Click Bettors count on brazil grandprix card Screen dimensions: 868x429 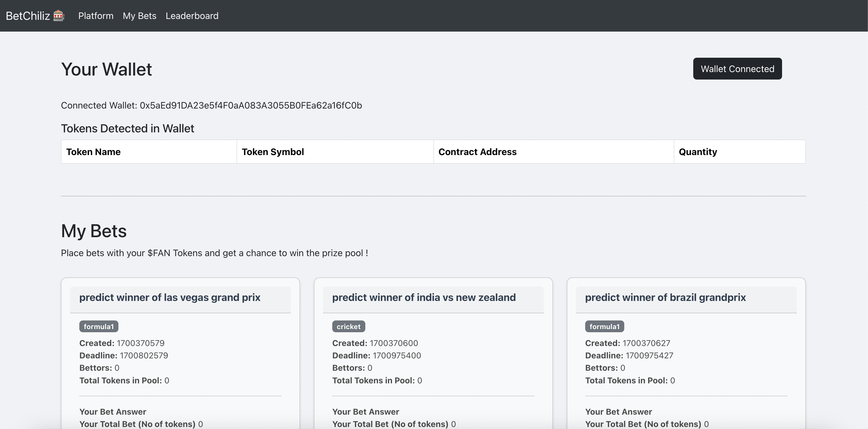click(605, 368)
